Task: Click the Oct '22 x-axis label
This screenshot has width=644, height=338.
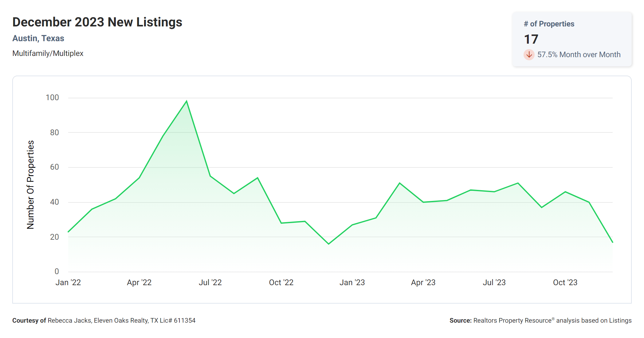Action: pyautogui.click(x=281, y=282)
